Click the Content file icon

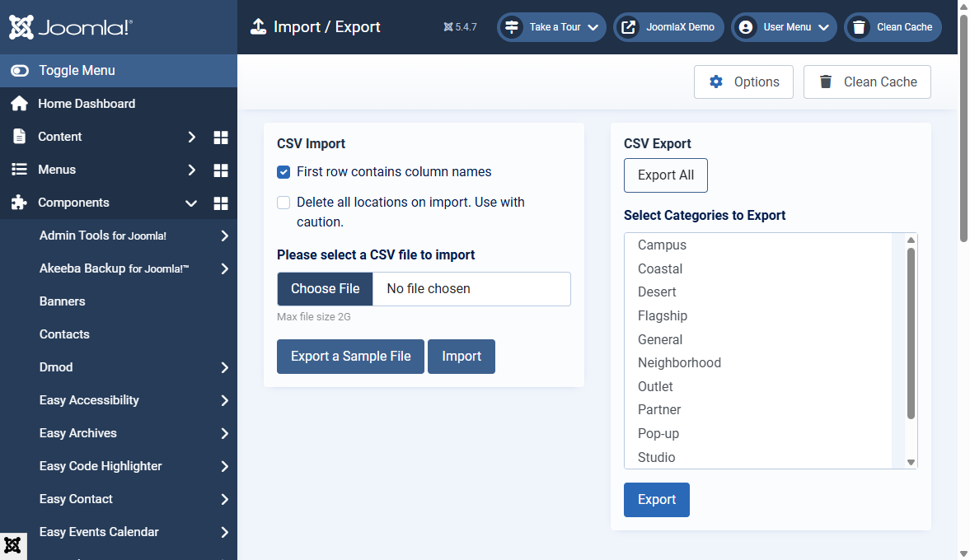tap(19, 137)
